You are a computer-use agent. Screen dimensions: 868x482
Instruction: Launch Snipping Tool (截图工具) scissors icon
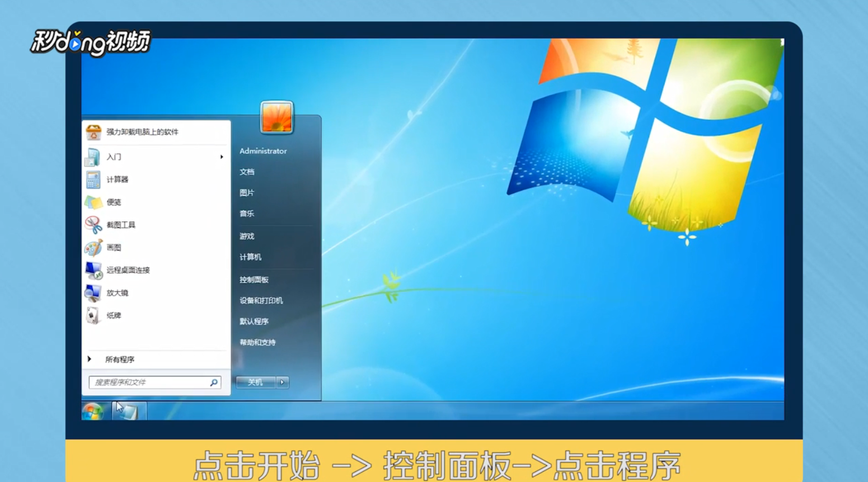93,225
